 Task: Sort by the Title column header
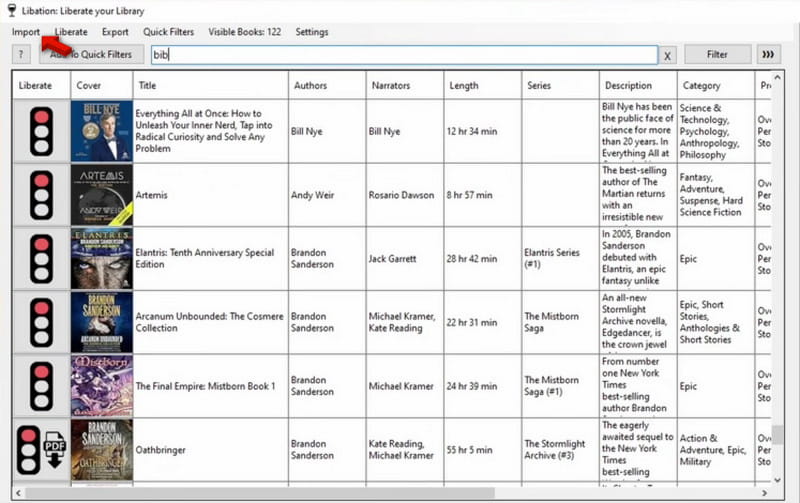(210, 85)
